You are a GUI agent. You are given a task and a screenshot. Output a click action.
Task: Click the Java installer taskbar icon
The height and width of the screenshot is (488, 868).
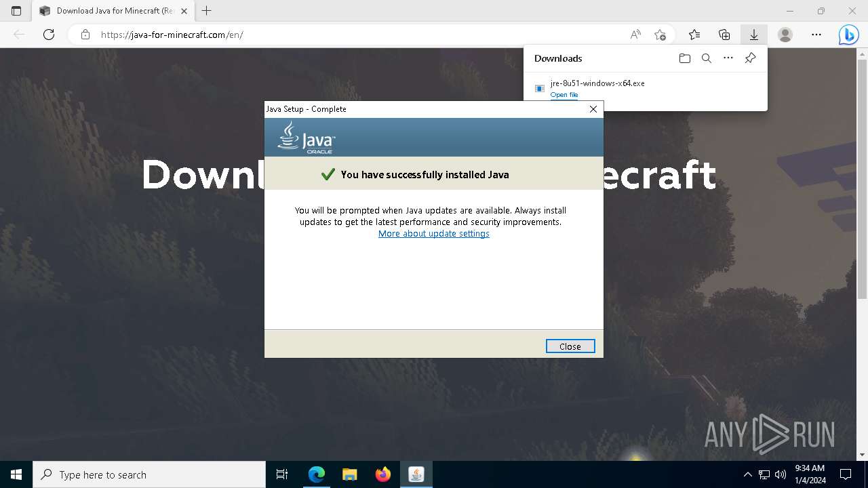(416, 474)
